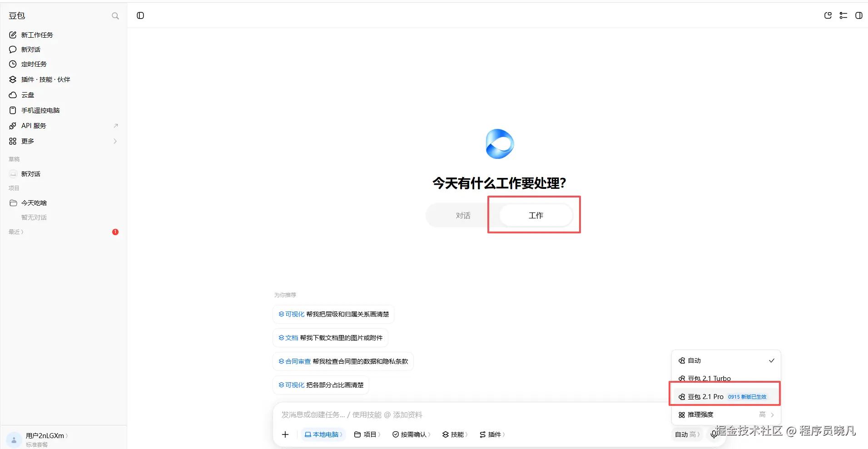
Task: Switch to the 对话 mode tab
Action: pyautogui.click(x=463, y=216)
